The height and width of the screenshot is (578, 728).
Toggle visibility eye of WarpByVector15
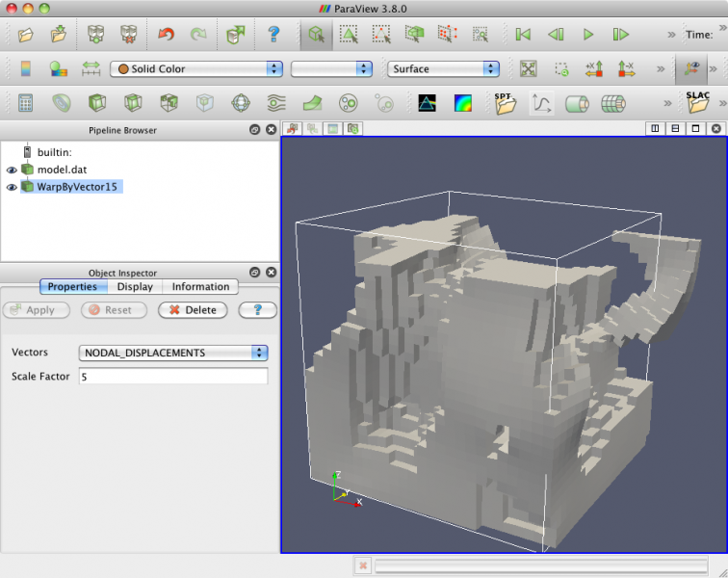tap(12, 187)
